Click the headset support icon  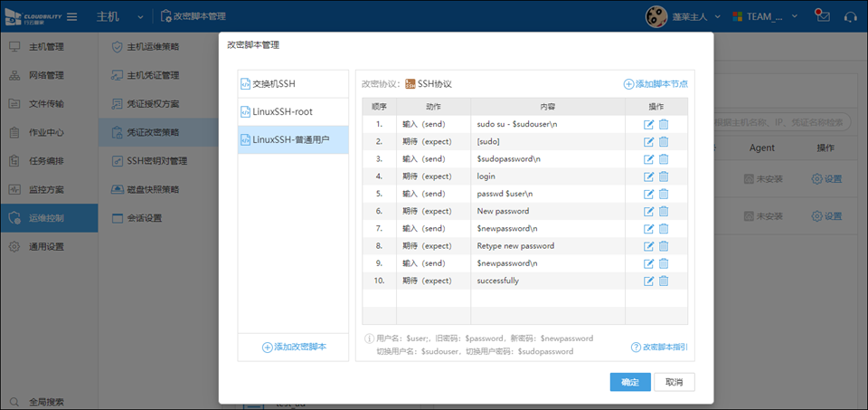point(850,16)
